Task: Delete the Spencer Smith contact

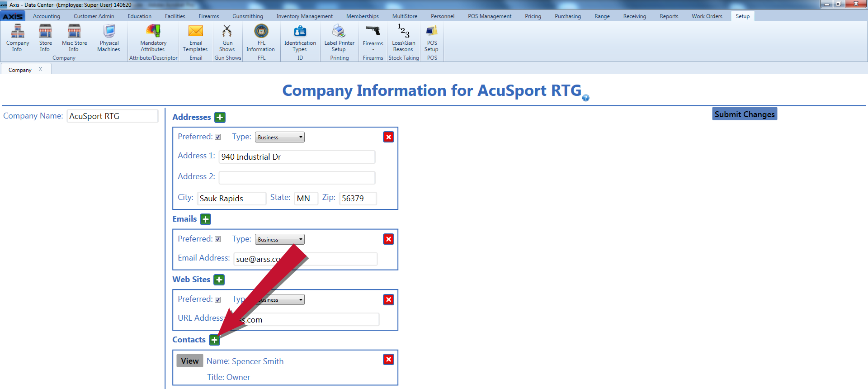Action: coord(388,360)
